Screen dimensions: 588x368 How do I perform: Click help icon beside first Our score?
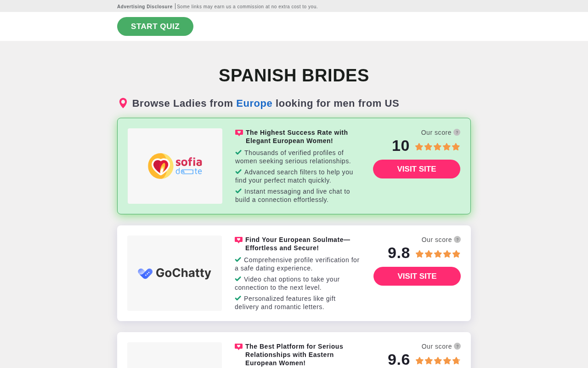click(x=457, y=132)
